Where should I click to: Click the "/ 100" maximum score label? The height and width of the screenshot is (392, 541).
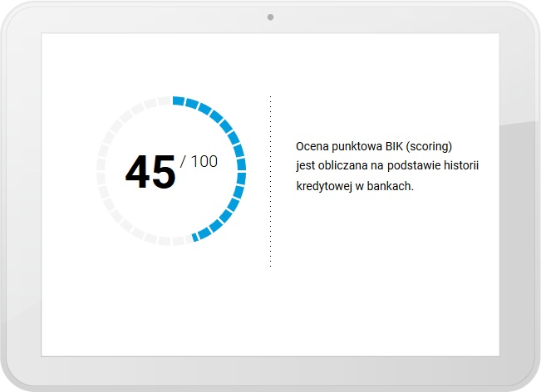pos(199,161)
